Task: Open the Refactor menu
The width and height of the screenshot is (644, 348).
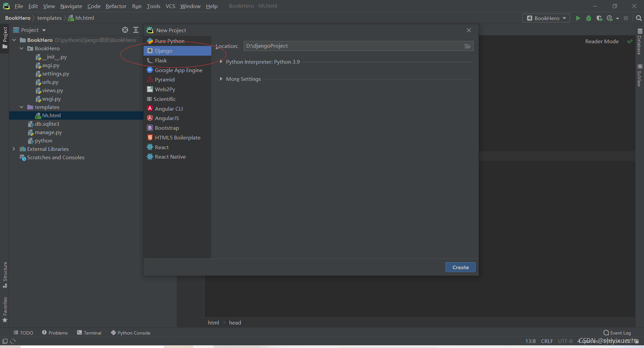Action: pyautogui.click(x=116, y=6)
